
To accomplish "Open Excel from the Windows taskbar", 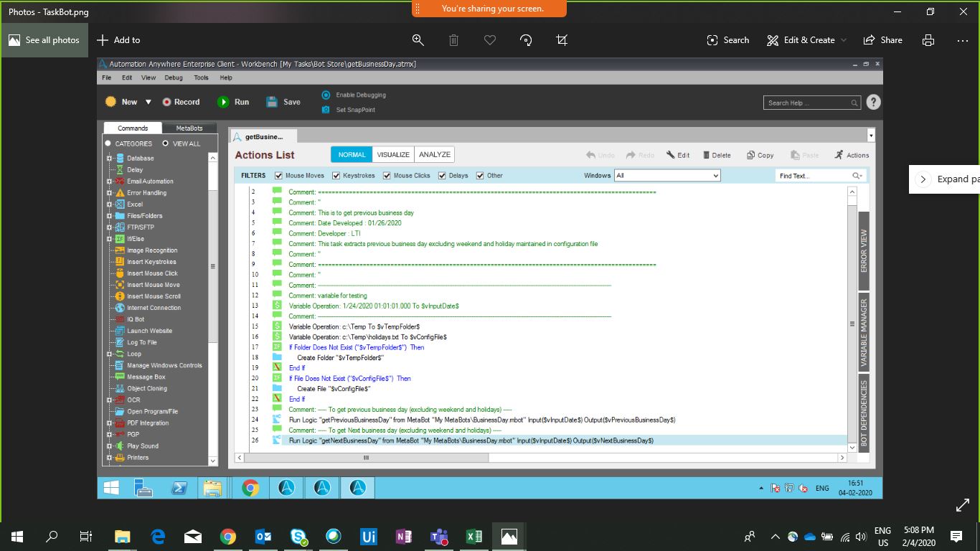I will point(474,536).
